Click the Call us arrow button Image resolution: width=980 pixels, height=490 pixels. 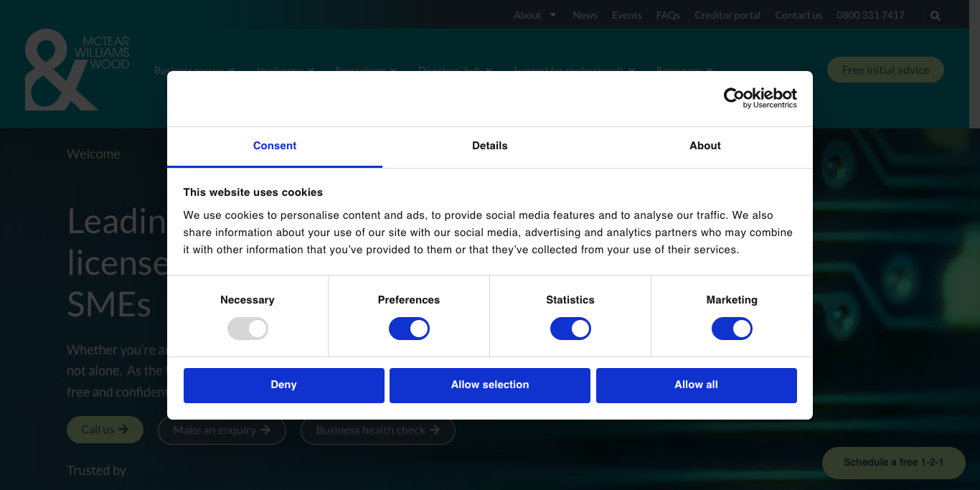pos(105,430)
